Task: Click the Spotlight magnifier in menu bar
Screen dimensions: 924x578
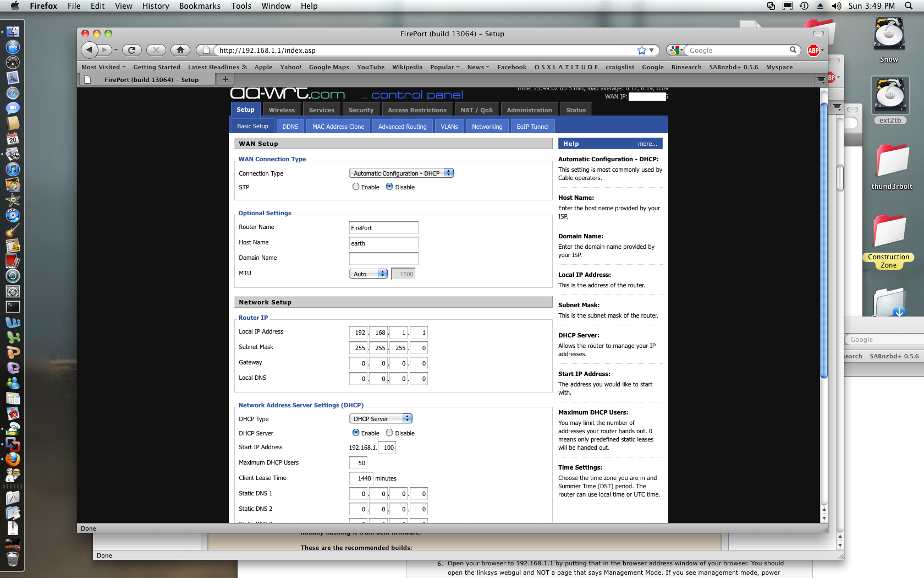Action: click(x=909, y=6)
